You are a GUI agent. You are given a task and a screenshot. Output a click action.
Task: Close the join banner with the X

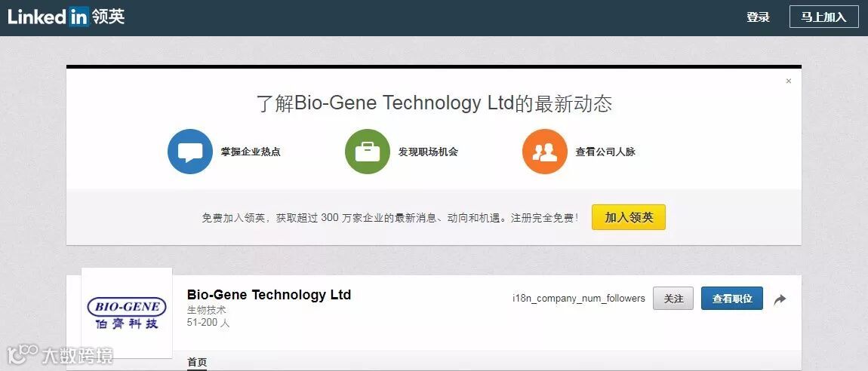pos(788,81)
